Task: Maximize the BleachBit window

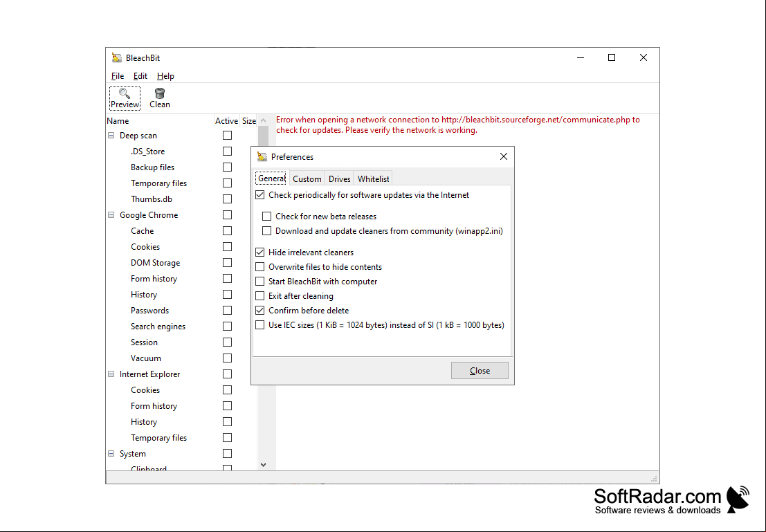Action: click(611, 57)
